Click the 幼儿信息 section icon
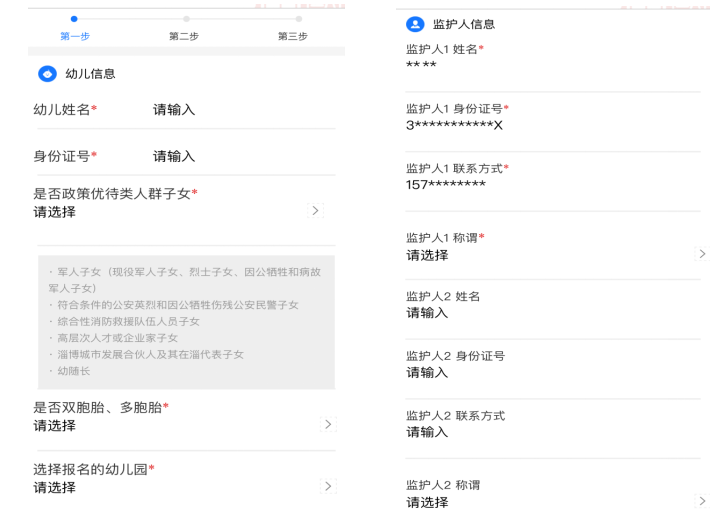722x519 pixels. coord(47,74)
